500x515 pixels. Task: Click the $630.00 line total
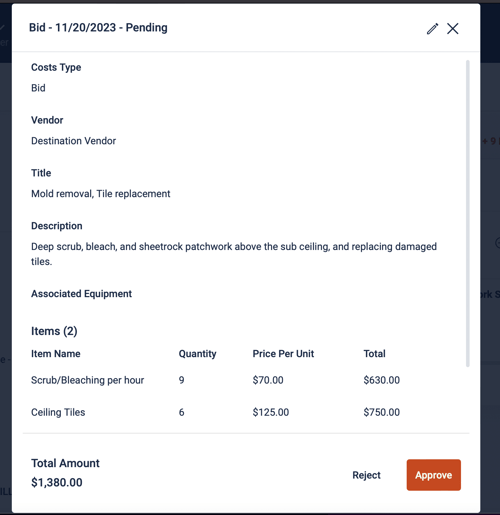(382, 380)
